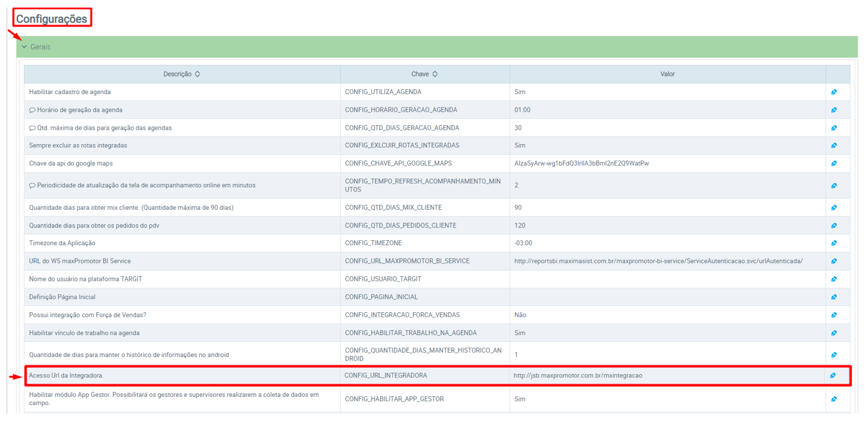Edit the Google Maps API key row
Image resolution: width=868 pixels, height=426 pixels.
click(x=834, y=163)
